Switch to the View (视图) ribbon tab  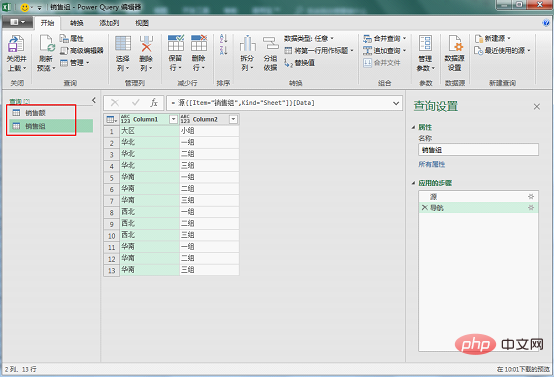142,23
